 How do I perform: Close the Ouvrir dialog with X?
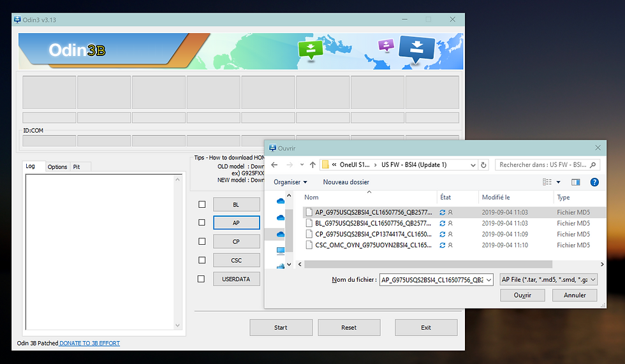pos(598,148)
